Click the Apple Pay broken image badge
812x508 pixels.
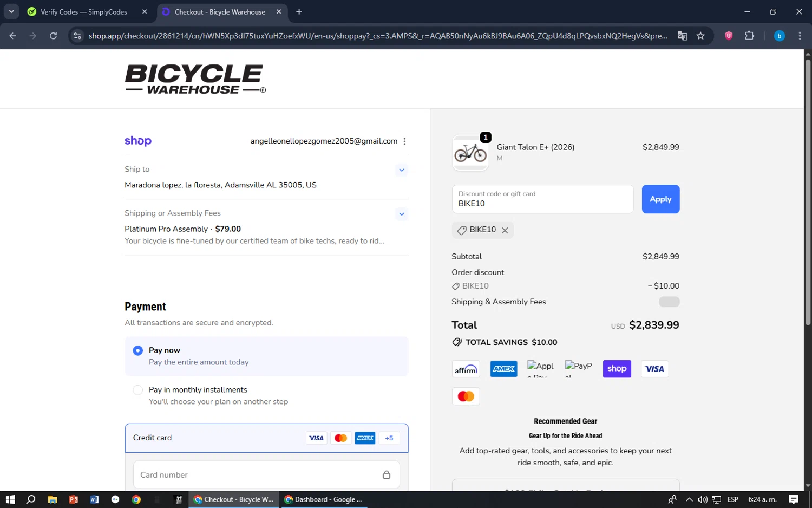[541, 369]
